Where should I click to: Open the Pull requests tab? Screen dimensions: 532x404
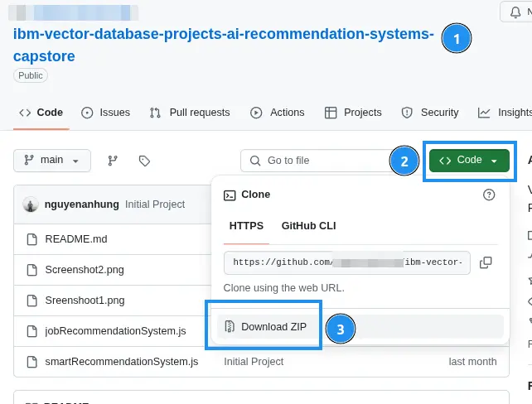coord(190,113)
